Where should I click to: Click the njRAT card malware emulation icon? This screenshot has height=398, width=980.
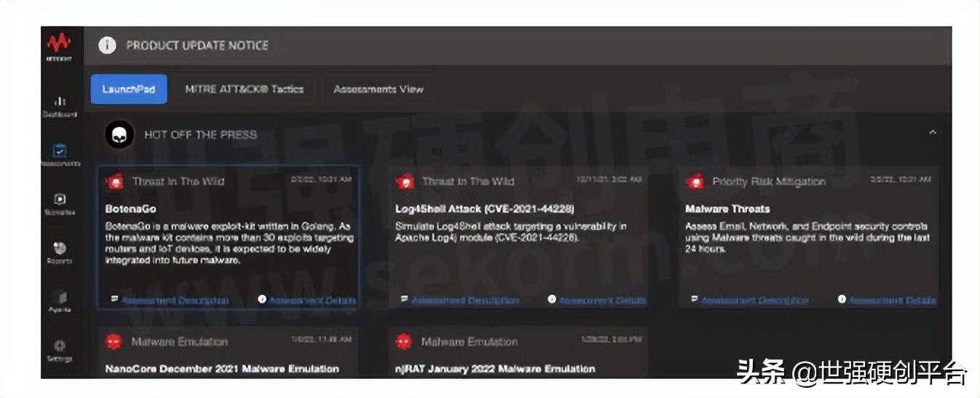404,341
